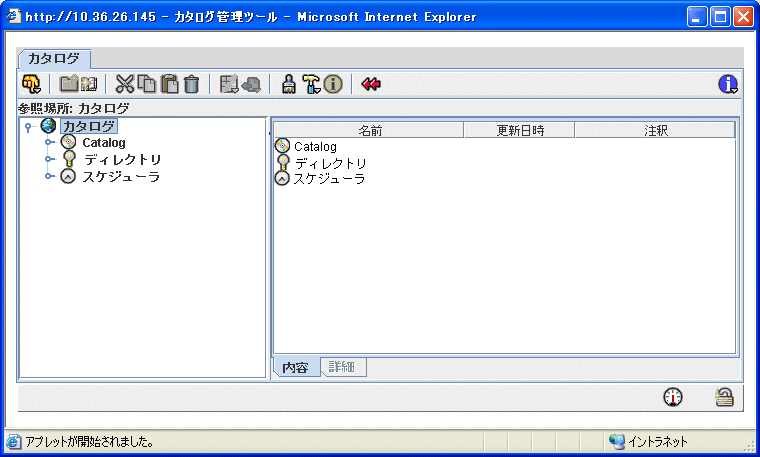Click the IE icon in title bar
This screenshot has height=457, width=760.
point(14,16)
